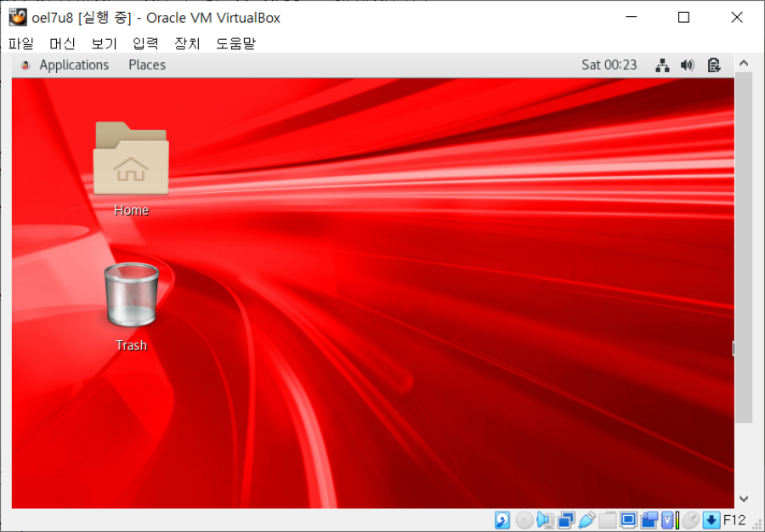Click the display settings status icon

coord(628,520)
